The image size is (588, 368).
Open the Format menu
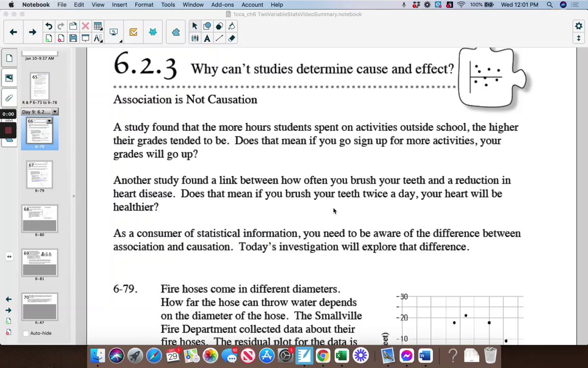pos(144,5)
